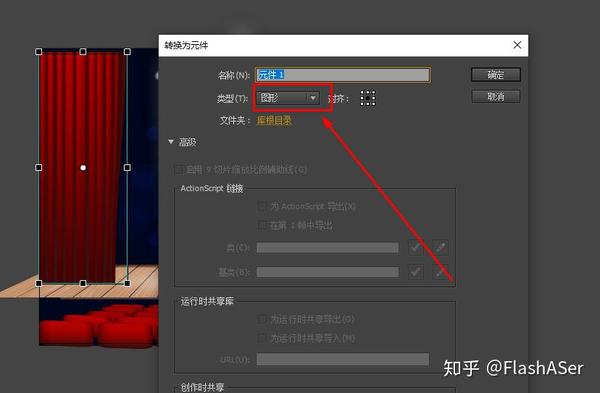This screenshot has width=600, height=393.
Task: Close the 转换为元件 dialog
Action: [517, 45]
